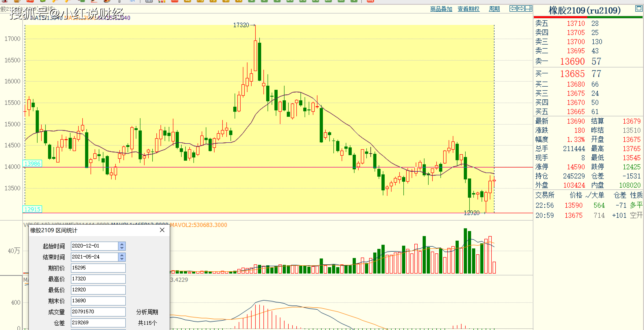Click the 起始时间 date field
This screenshot has width=644, height=330.
(94, 246)
